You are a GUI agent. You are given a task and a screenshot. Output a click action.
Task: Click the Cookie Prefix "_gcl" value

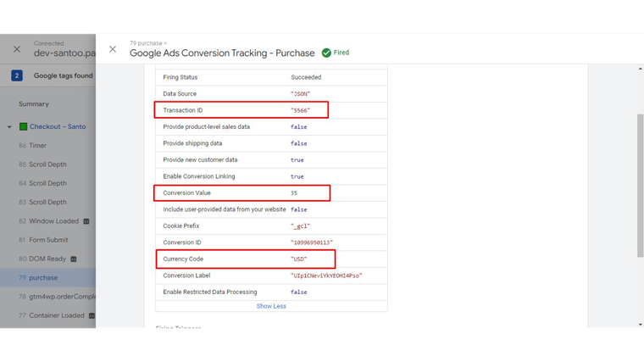[x=300, y=226]
